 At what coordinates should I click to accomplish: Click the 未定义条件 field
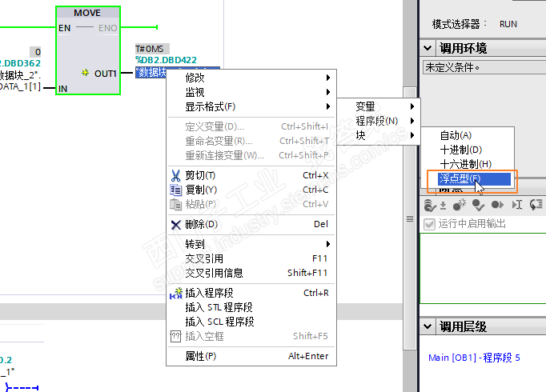pyautogui.click(x=484, y=67)
